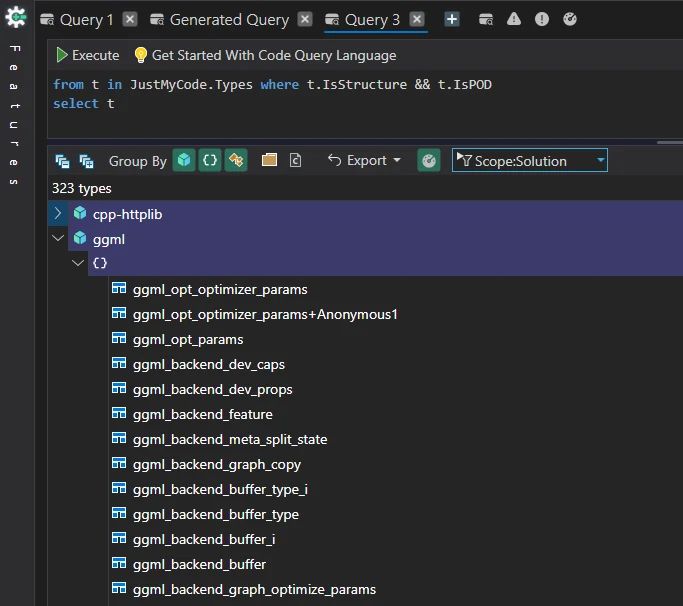Select the ggml project row
The image size is (683, 606).
pos(375,238)
